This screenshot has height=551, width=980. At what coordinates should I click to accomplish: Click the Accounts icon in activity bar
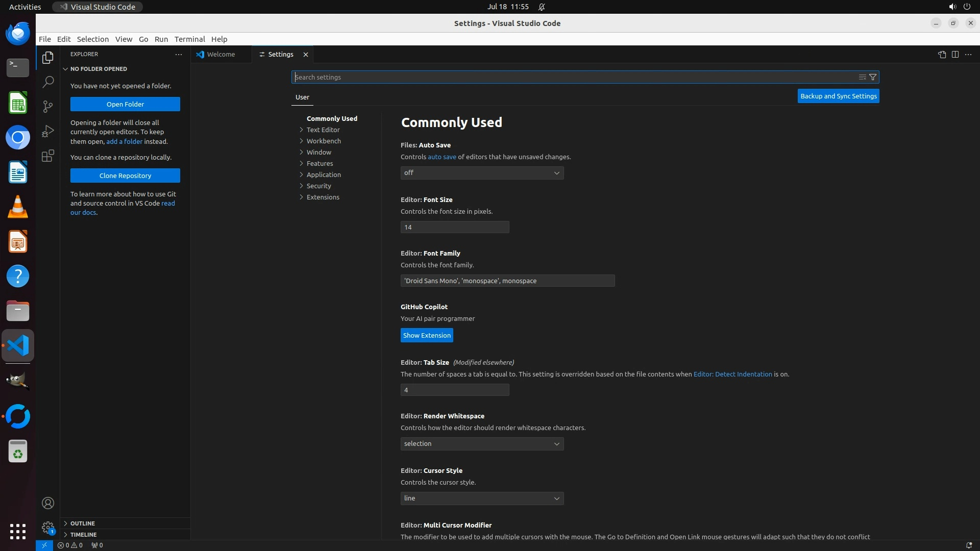[47, 503]
